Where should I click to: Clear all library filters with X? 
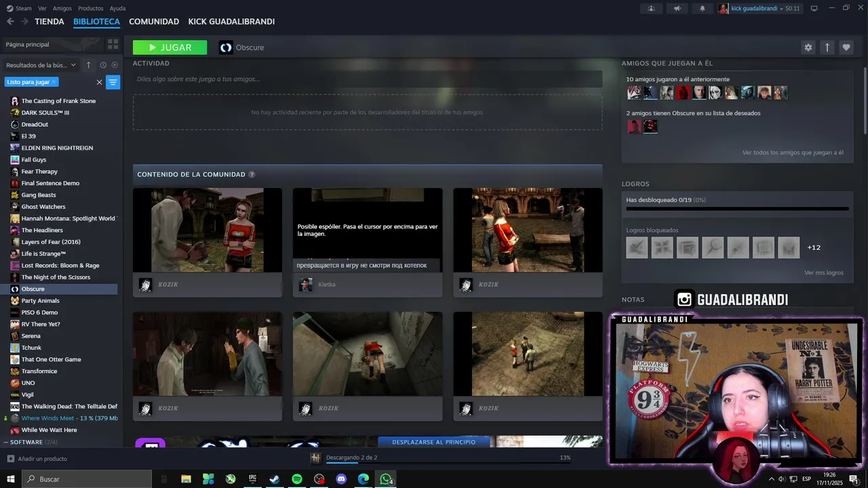(x=99, y=82)
